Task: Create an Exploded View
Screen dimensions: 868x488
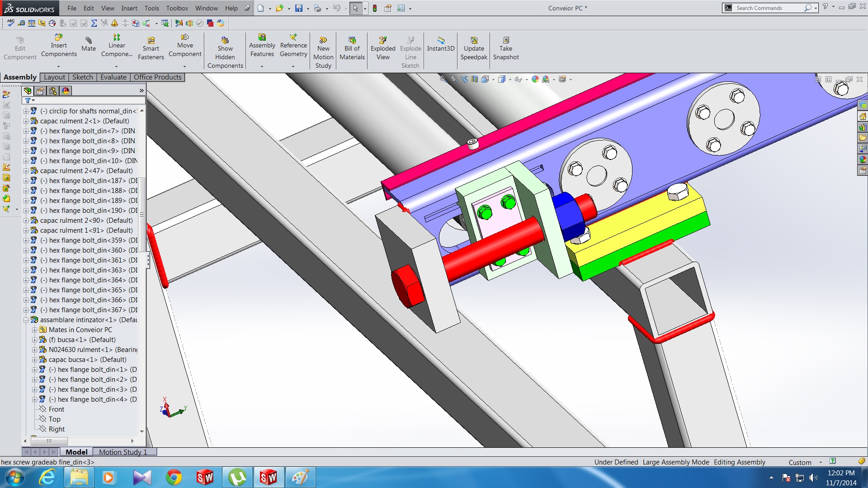Action: [x=383, y=40]
